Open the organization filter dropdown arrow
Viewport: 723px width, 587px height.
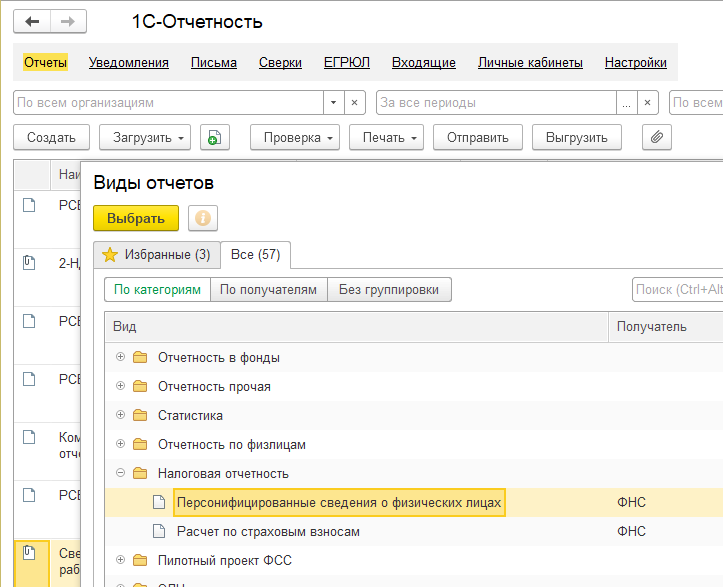333,103
